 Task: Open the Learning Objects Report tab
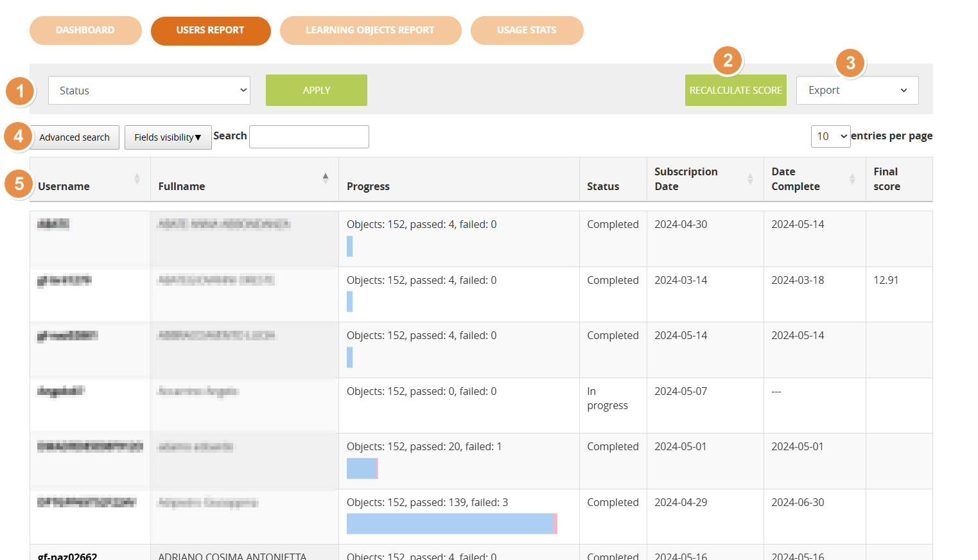pos(370,30)
